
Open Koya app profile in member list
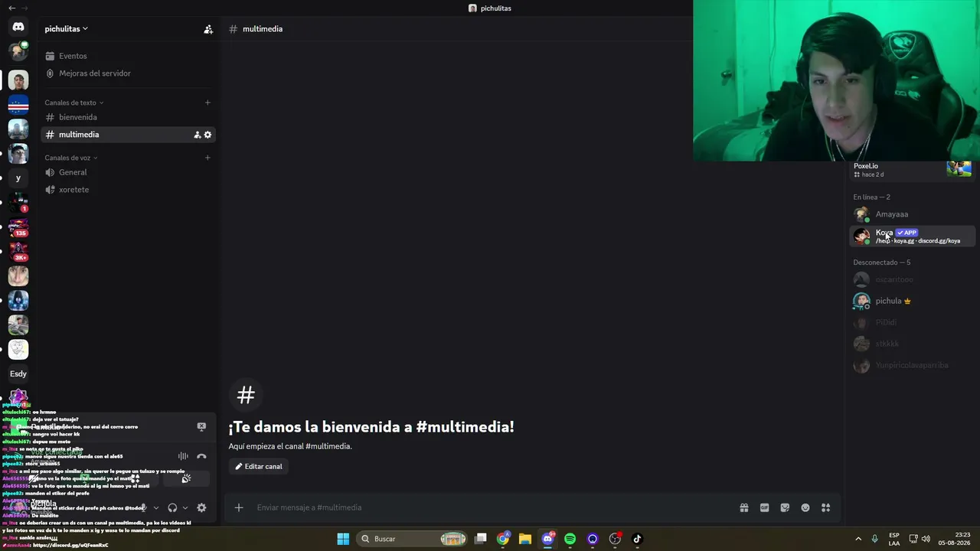coord(912,236)
